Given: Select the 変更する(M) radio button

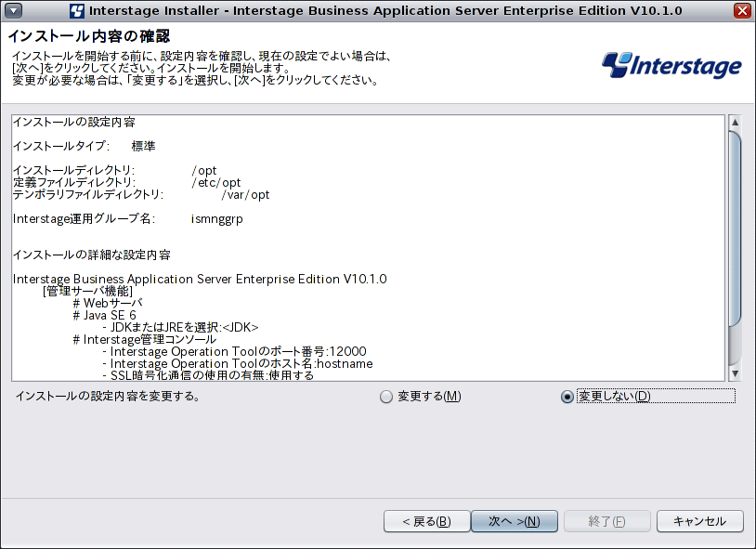Looking at the screenshot, I should [386, 397].
